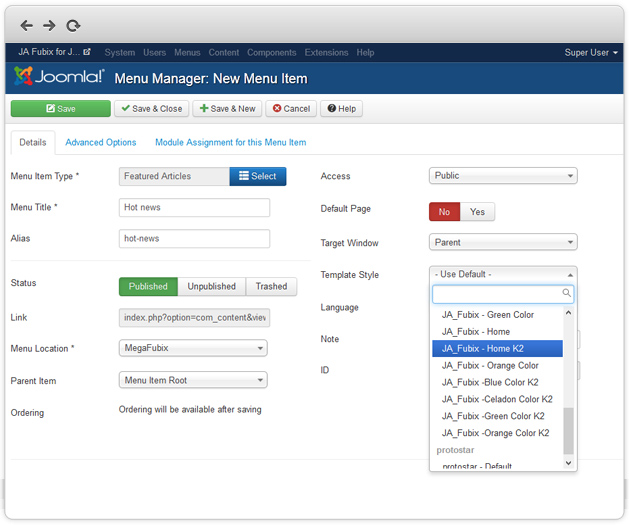629x525 pixels.
Task: Open the Users menu
Action: click(x=154, y=53)
